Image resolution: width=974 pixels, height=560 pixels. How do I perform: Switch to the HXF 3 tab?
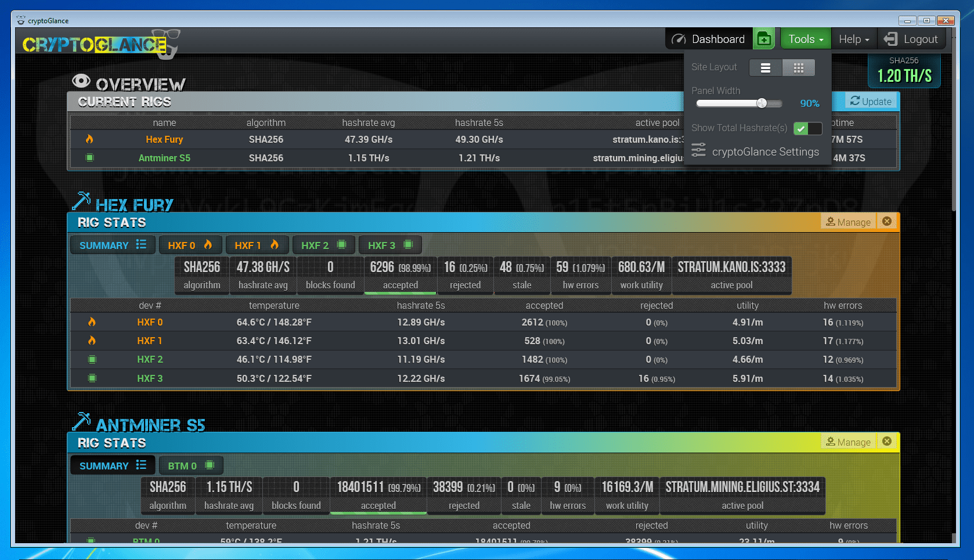390,245
